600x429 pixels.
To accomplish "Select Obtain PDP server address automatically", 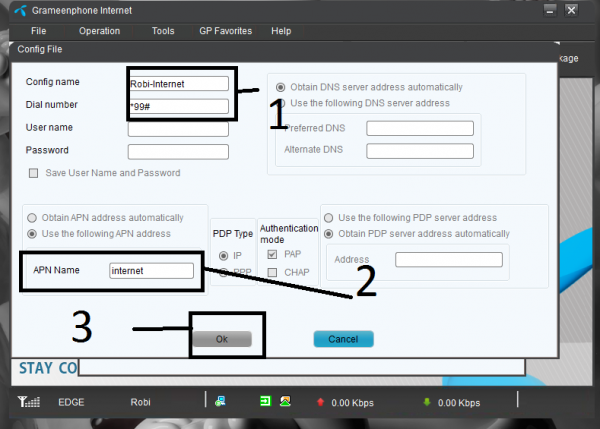I will point(329,233).
